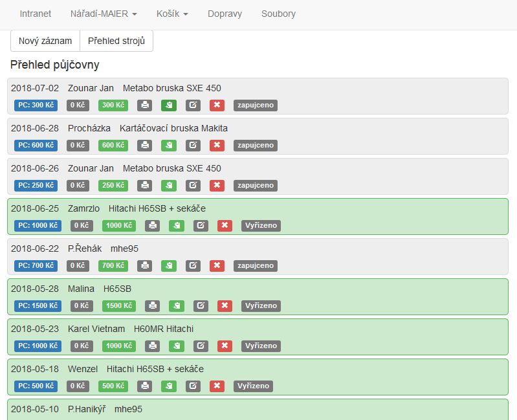Image resolution: width=517 pixels, height=420 pixels.
Task: Click green clipboard icon in Wenzel row
Action: (169, 386)
